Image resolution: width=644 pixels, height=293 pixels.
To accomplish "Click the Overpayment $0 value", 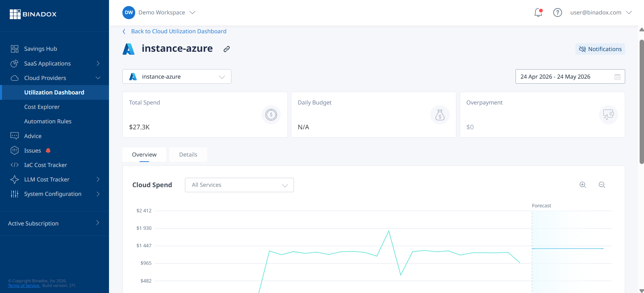I will (470, 127).
